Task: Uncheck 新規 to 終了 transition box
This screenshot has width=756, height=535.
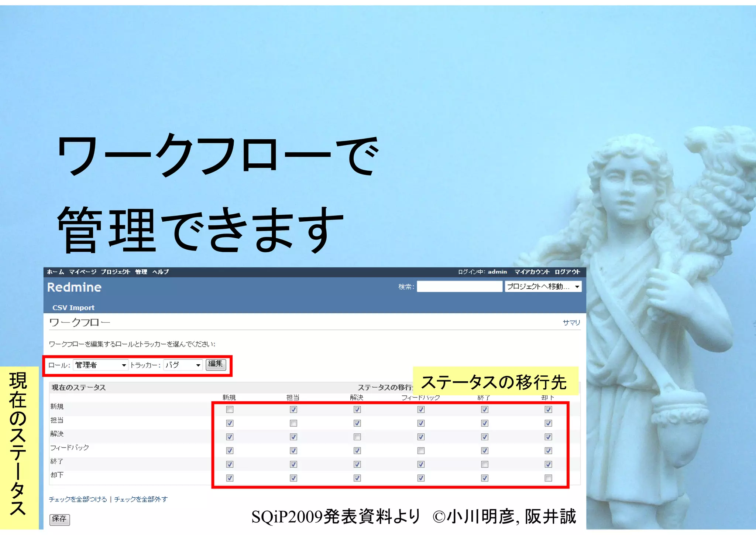Action: (x=485, y=409)
